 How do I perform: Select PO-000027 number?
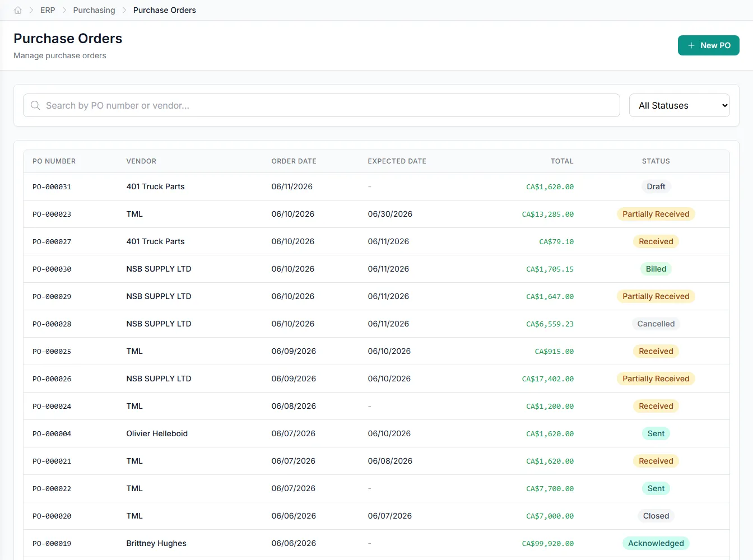[x=52, y=242]
